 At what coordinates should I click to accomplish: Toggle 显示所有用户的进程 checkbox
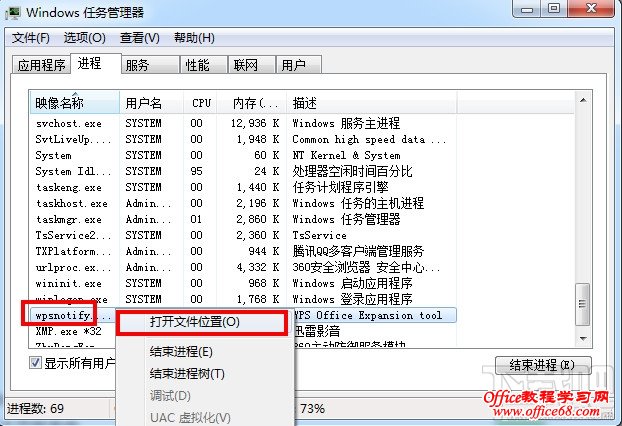tap(35, 364)
